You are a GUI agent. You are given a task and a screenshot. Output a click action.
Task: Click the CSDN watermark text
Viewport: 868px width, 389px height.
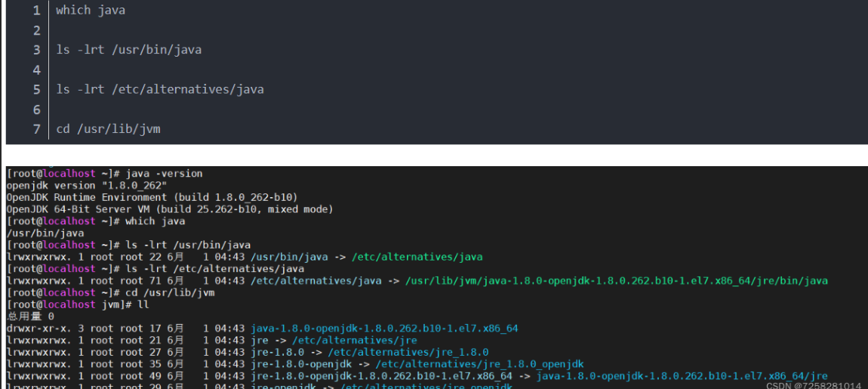pyautogui.click(x=813, y=385)
